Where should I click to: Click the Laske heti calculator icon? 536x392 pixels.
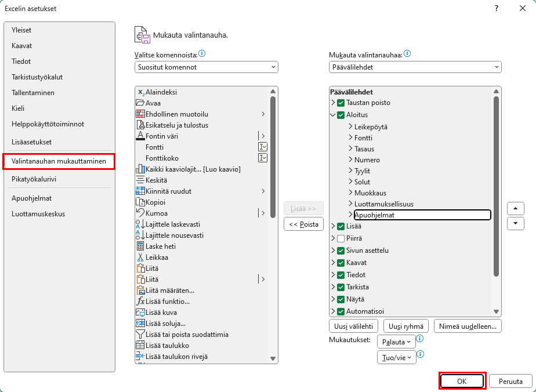pos(140,246)
